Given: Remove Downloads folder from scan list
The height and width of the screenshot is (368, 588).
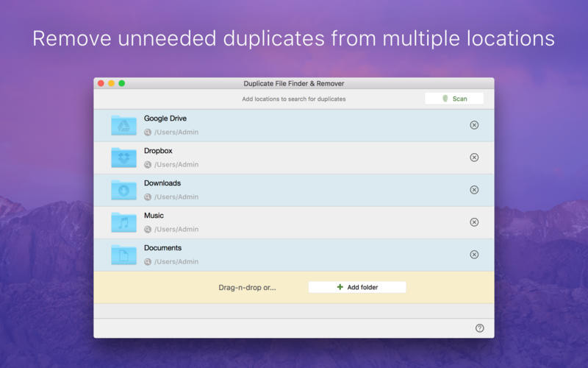Looking at the screenshot, I should (474, 190).
